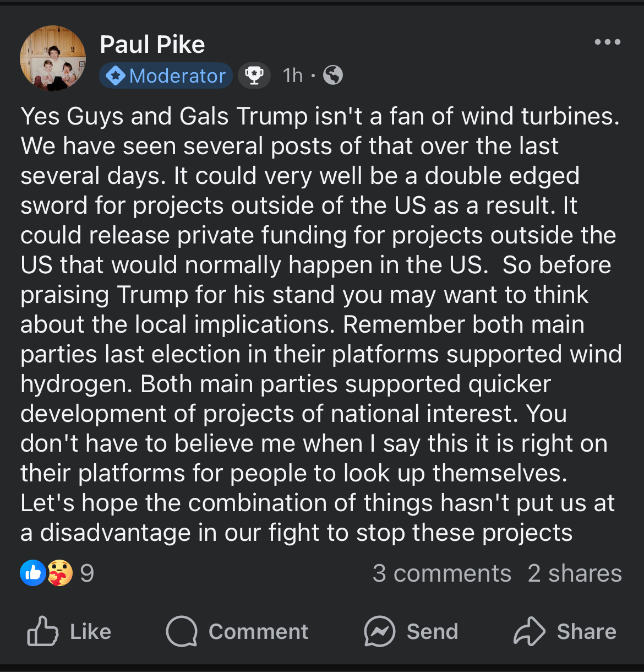644x672 pixels.
Task: Toggle Like on this post via Like label
Action: point(91,631)
